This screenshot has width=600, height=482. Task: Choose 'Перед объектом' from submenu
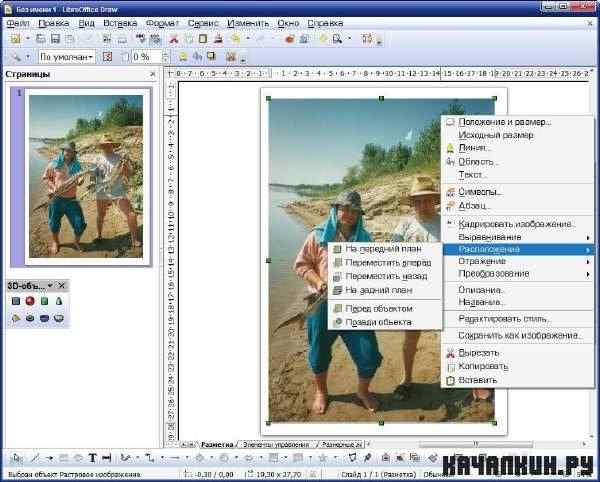[x=385, y=309]
